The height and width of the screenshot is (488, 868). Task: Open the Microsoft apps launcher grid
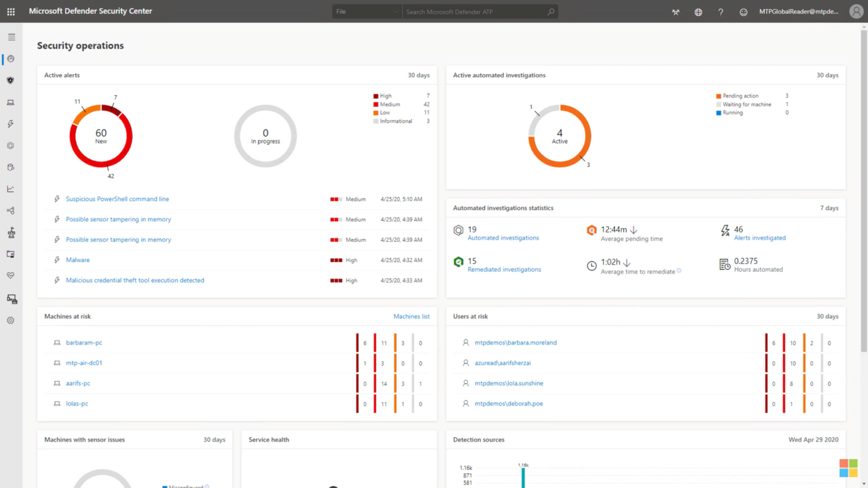pyautogui.click(x=10, y=11)
